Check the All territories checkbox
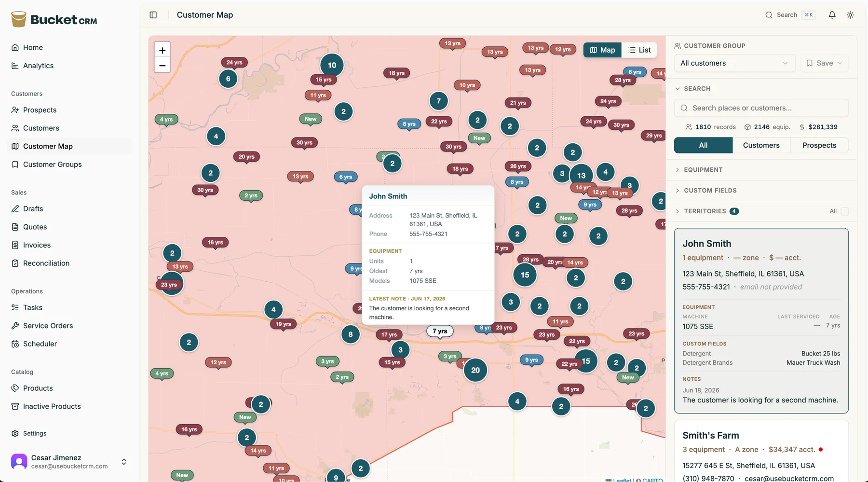 click(x=844, y=211)
